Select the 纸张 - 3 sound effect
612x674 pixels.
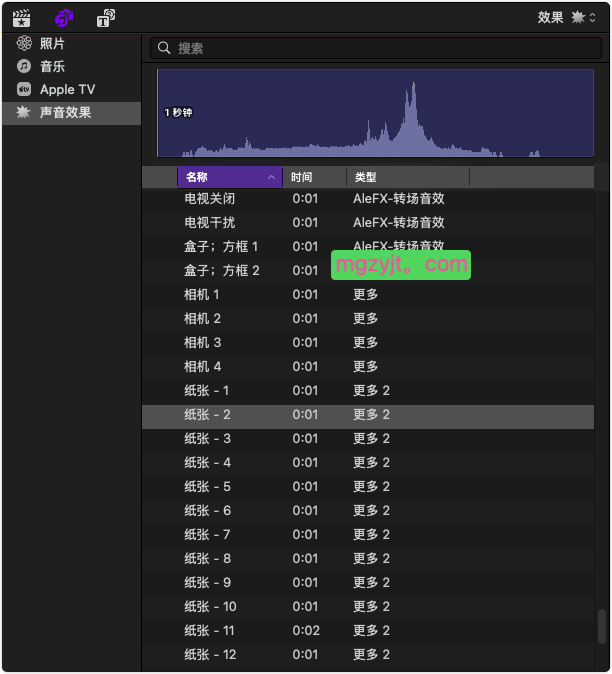point(368,439)
